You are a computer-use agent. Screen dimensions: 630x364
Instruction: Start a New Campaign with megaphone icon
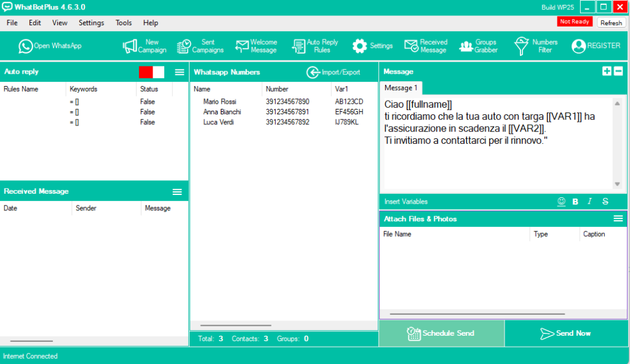(129, 46)
